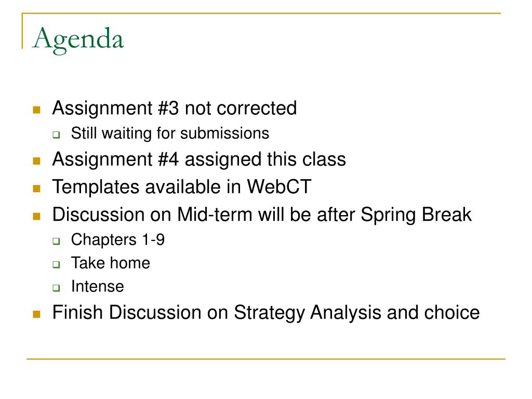The height and width of the screenshot is (399, 532).
Task: Click the hollow bullet before 'Still waiting'
Action: coord(56,135)
